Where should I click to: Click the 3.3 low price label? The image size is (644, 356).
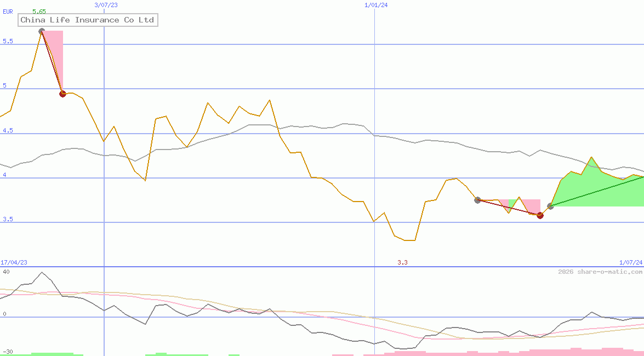[x=402, y=263]
